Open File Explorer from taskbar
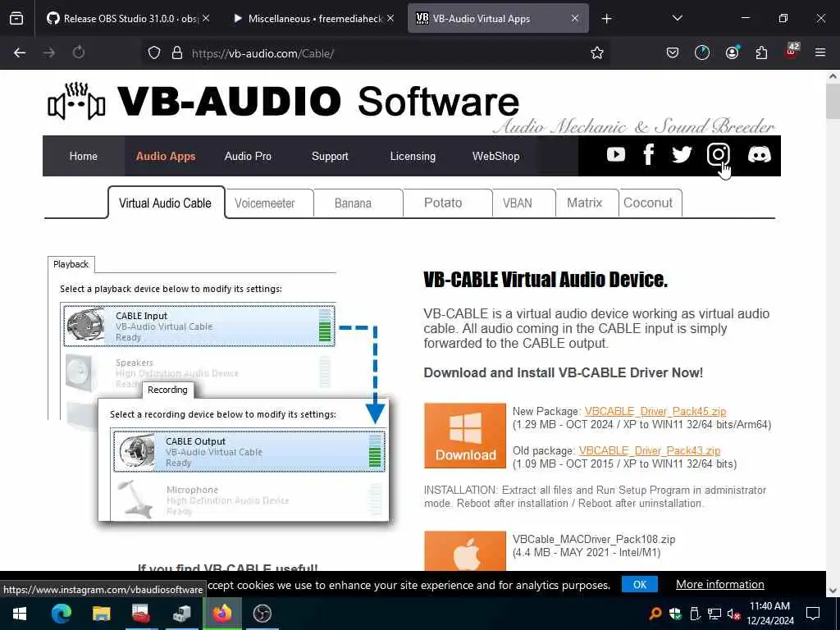 101,614
